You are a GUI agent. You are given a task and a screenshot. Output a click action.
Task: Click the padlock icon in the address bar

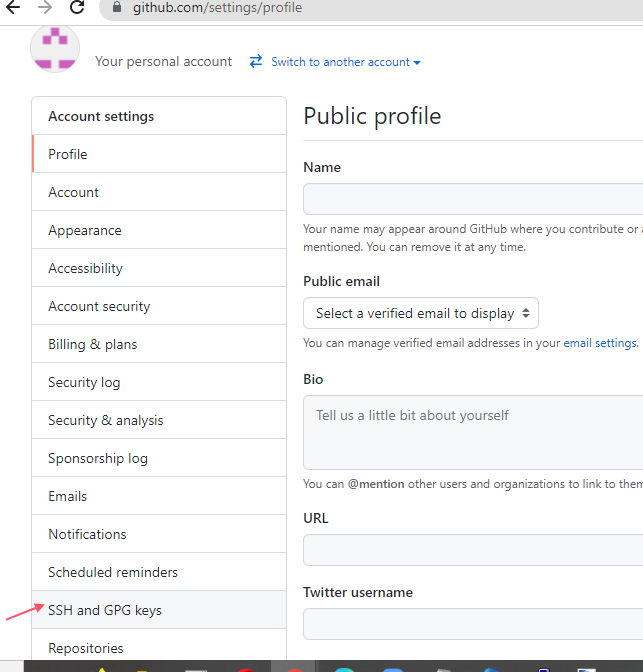point(117,7)
